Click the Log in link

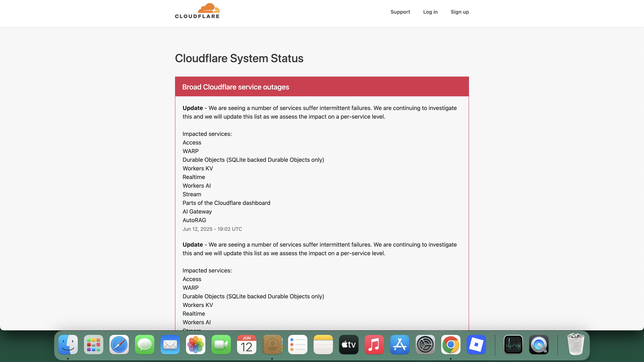(x=430, y=12)
